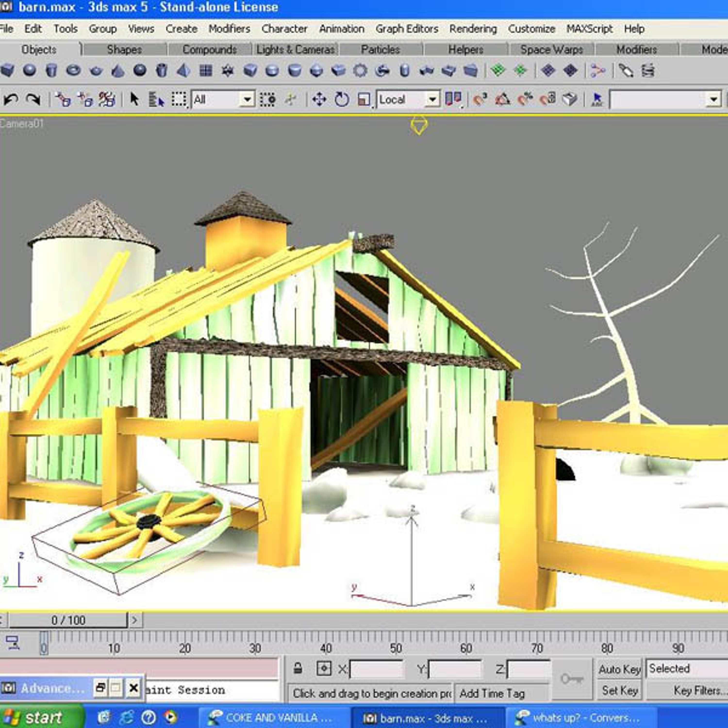Create a Sphere primitive from Objects toolbar
Screen dimensions: 728x728
click(x=29, y=70)
